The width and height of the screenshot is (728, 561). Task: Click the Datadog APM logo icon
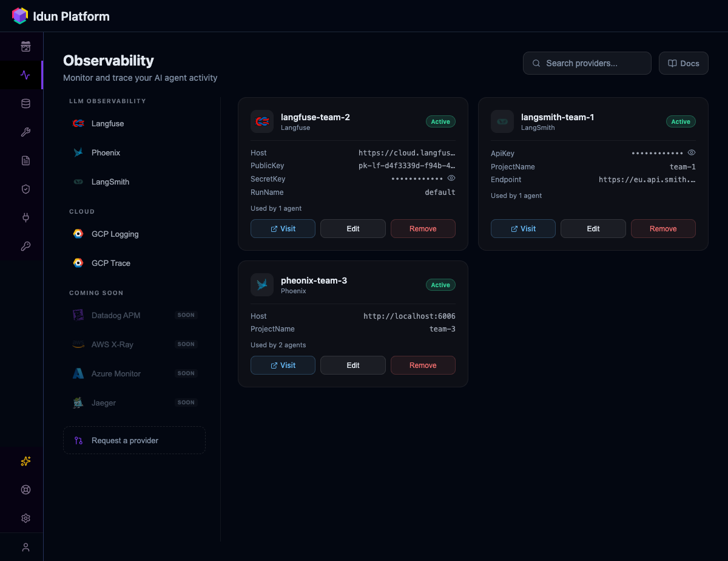click(x=78, y=315)
